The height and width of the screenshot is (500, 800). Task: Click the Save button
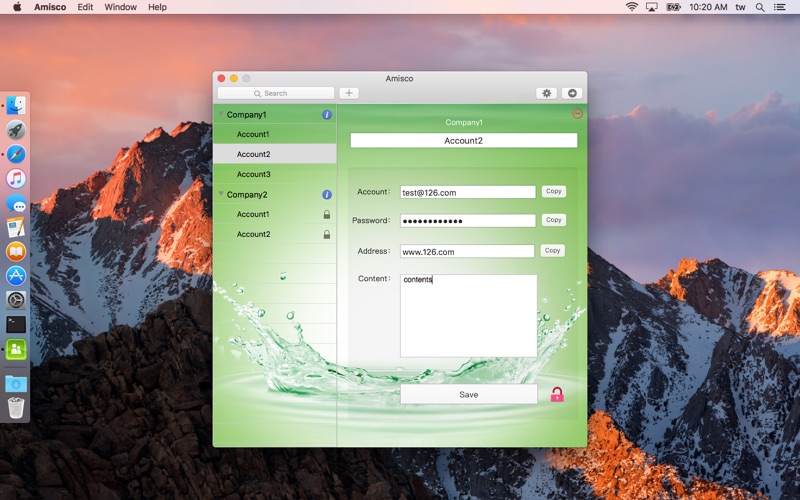pyautogui.click(x=468, y=394)
